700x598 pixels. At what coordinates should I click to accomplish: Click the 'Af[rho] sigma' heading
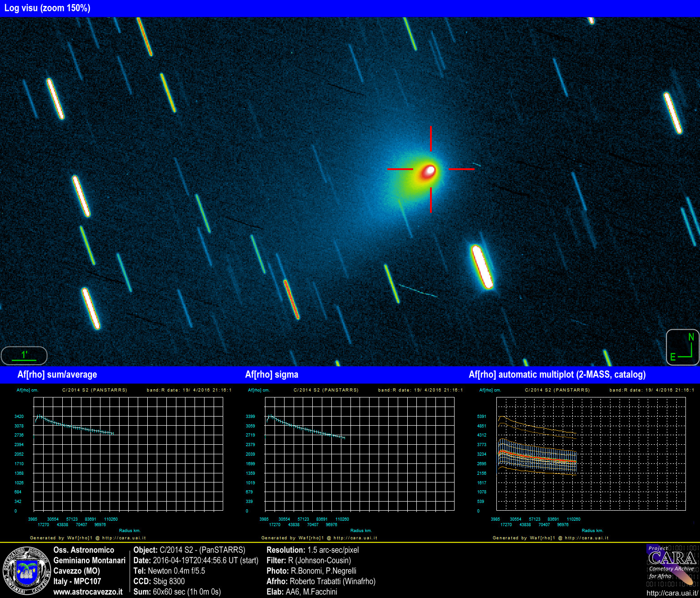coord(272,375)
